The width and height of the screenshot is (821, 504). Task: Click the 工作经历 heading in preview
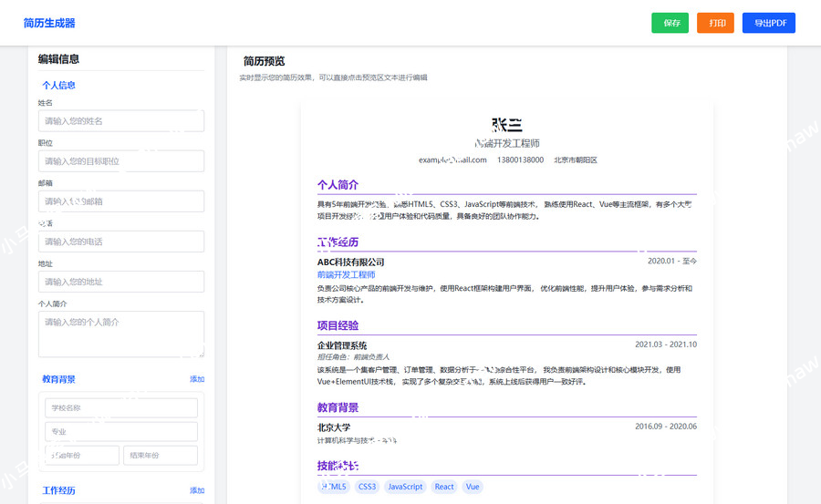[x=338, y=242]
